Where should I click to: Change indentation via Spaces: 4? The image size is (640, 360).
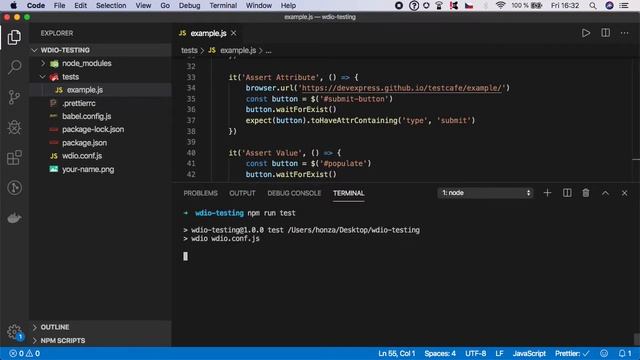(x=440, y=353)
